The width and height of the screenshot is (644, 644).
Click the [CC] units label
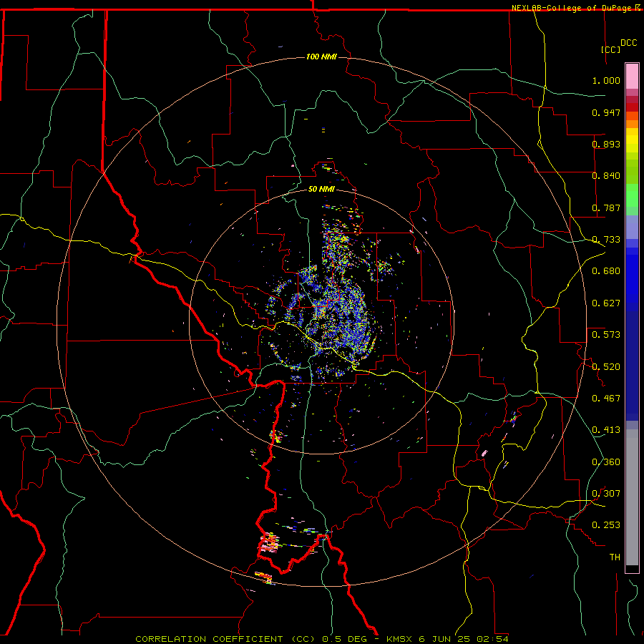[x=611, y=49]
